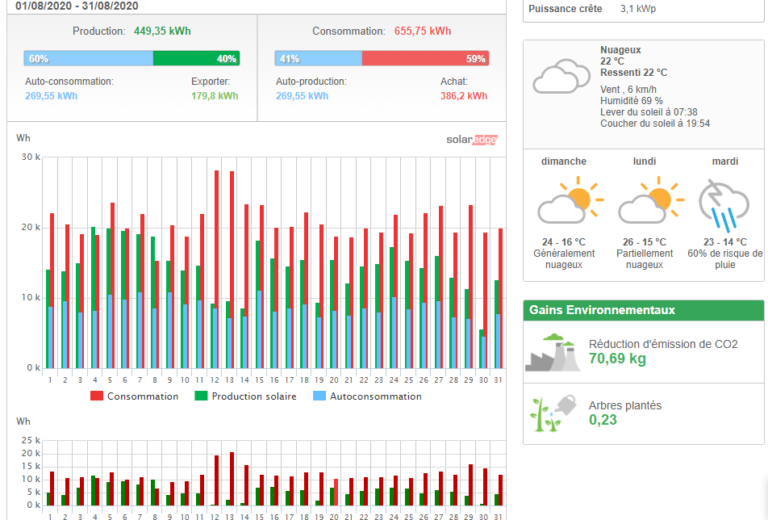Click the 26 - 15 °C temperature

click(644, 242)
